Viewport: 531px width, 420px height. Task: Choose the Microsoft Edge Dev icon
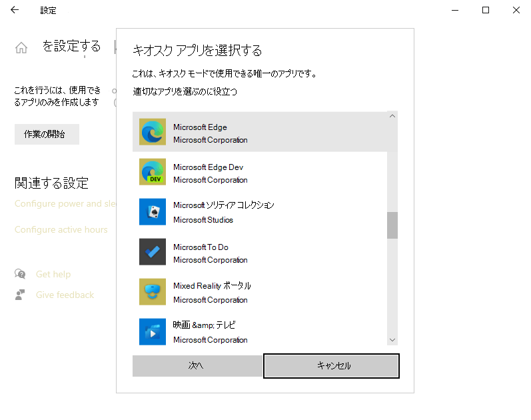153,171
